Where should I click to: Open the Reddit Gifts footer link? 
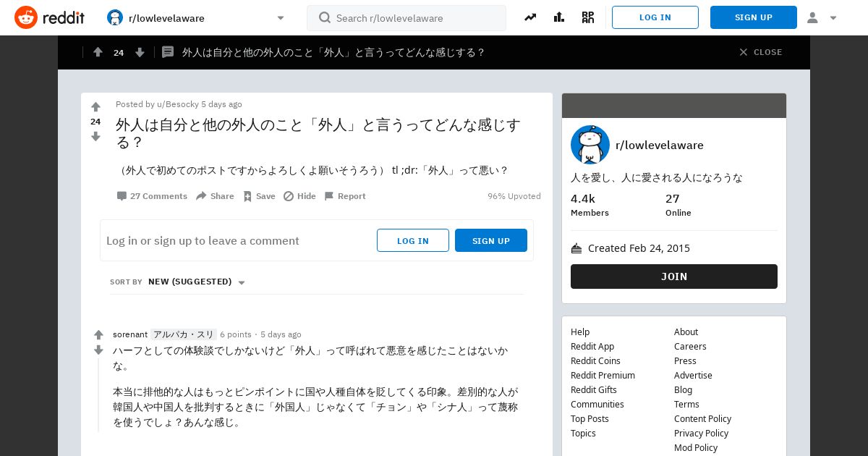[594, 389]
